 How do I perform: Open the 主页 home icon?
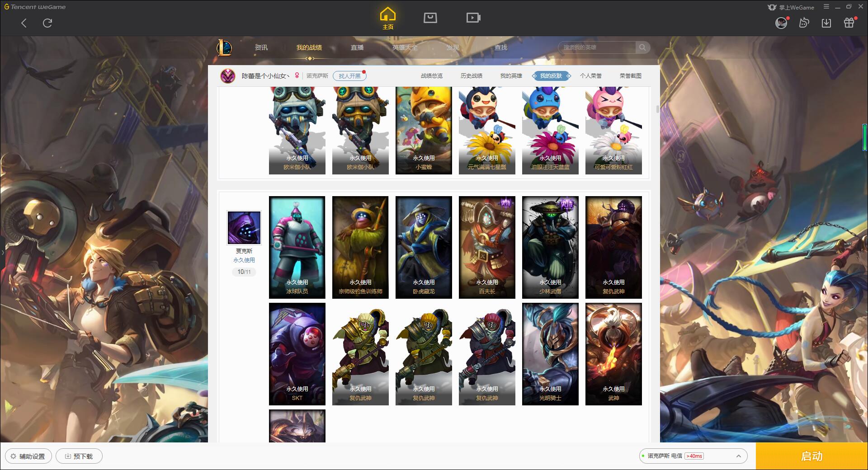[x=388, y=19]
